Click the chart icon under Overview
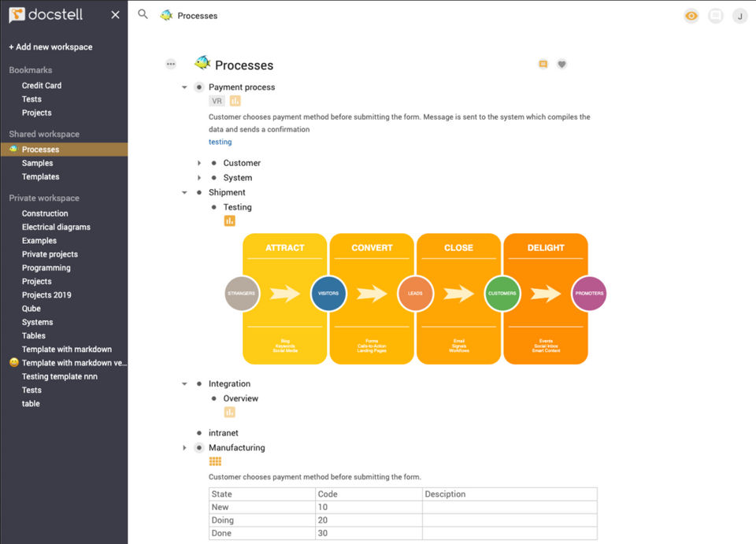This screenshot has height=544, width=756. 229,412
